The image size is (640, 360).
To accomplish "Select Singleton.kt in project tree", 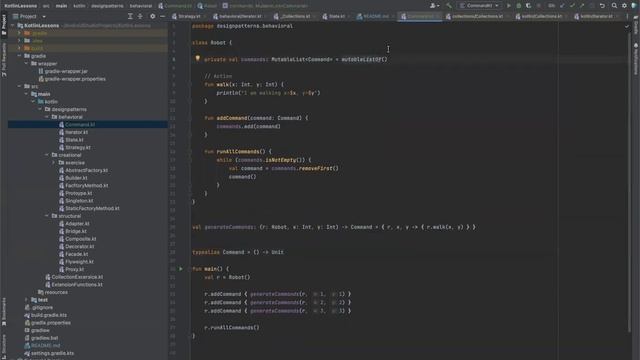I will click(x=79, y=201).
